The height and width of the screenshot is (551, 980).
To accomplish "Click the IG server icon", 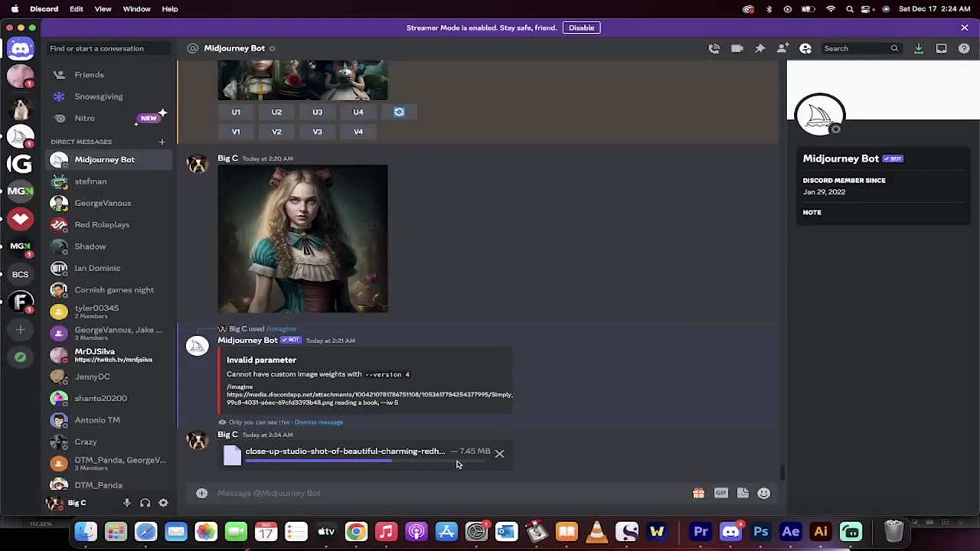I will [x=21, y=163].
